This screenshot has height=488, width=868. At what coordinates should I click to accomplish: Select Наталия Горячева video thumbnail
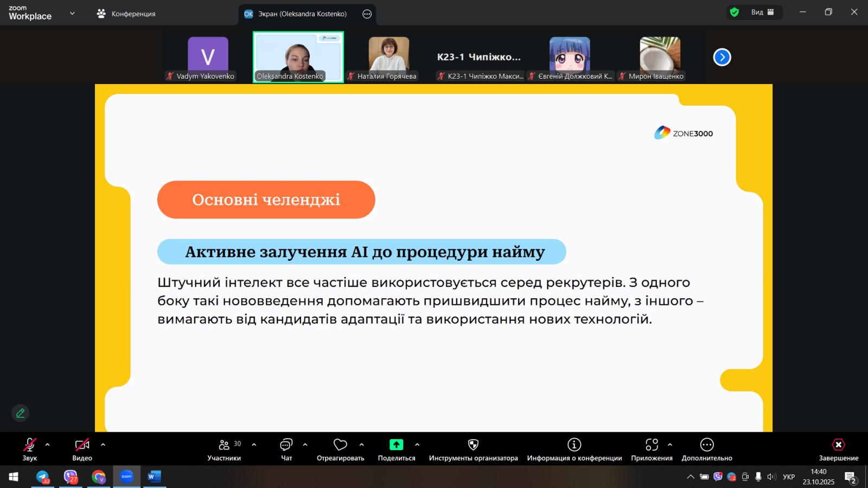coord(388,57)
